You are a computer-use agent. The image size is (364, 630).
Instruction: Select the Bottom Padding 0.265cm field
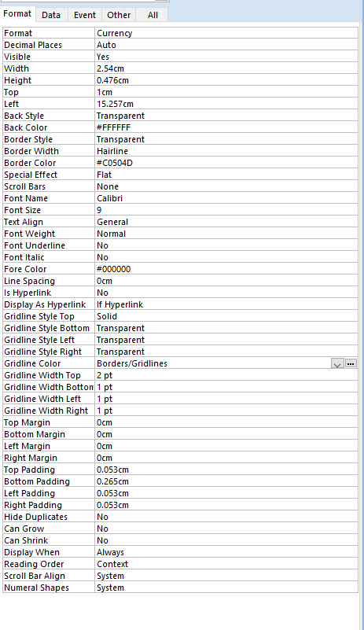[x=226, y=481]
